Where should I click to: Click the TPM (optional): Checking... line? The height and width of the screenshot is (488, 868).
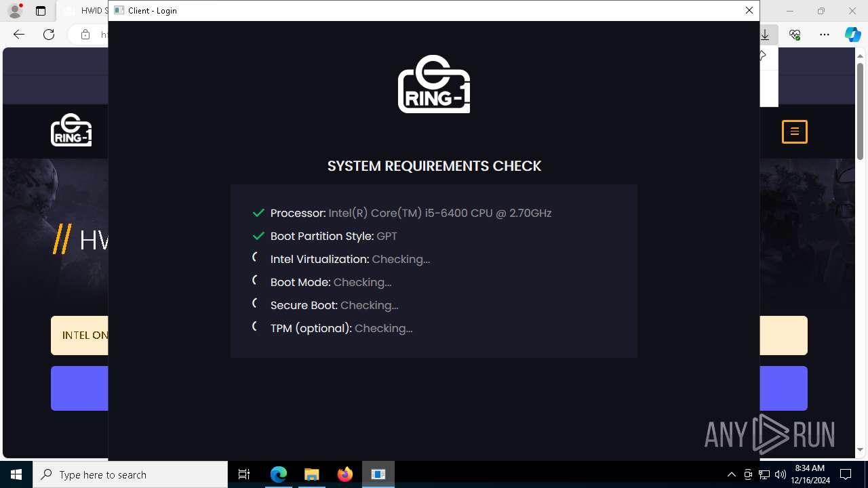tap(341, 328)
